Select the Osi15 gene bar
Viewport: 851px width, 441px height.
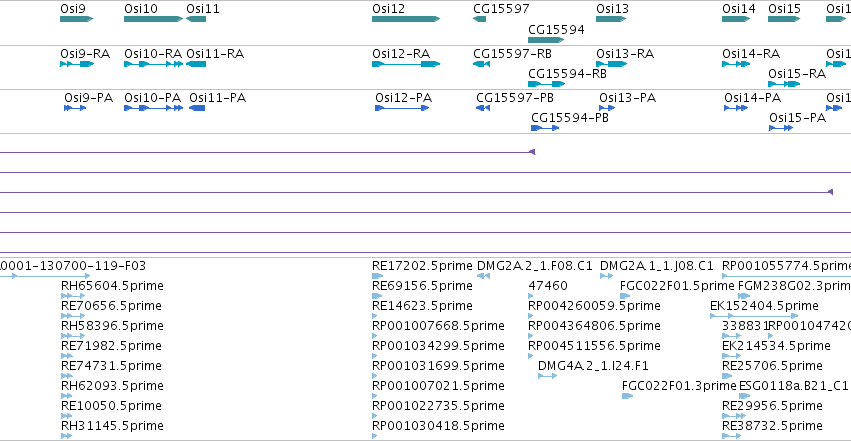pyautogui.click(x=784, y=19)
